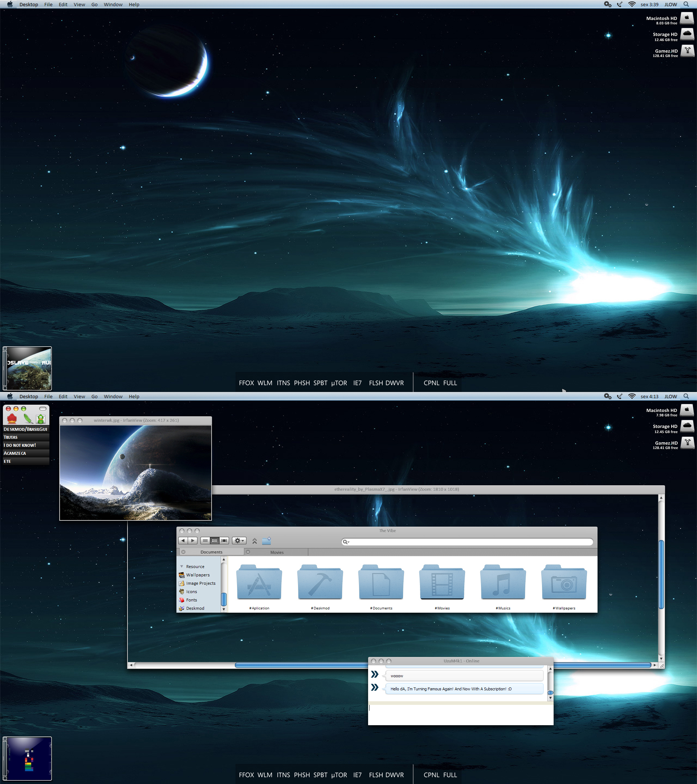The width and height of the screenshot is (697, 784).
Task: Switch The Vibe to plain list view
Action: click(205, 540)
